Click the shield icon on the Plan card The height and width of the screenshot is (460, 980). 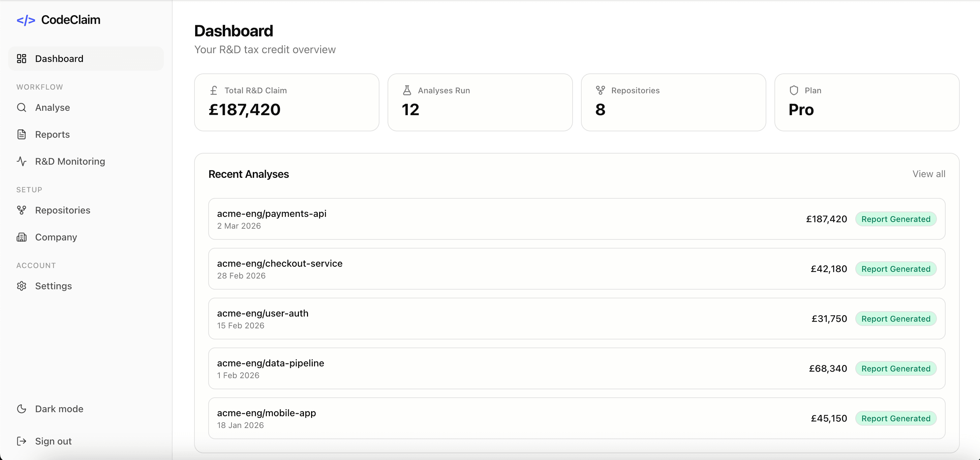click(794, 90)
